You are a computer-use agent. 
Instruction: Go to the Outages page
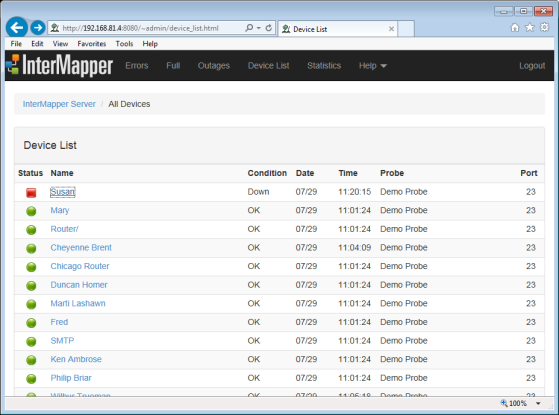(214, 66)
